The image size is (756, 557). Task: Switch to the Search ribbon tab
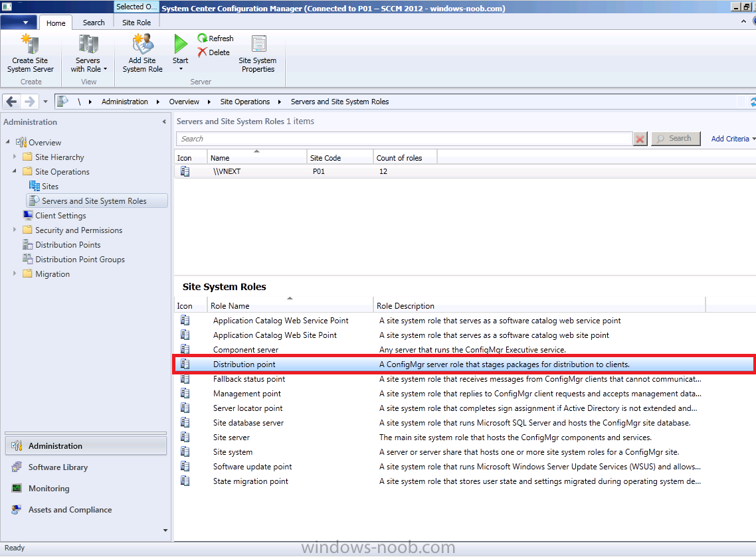[94, 23]
